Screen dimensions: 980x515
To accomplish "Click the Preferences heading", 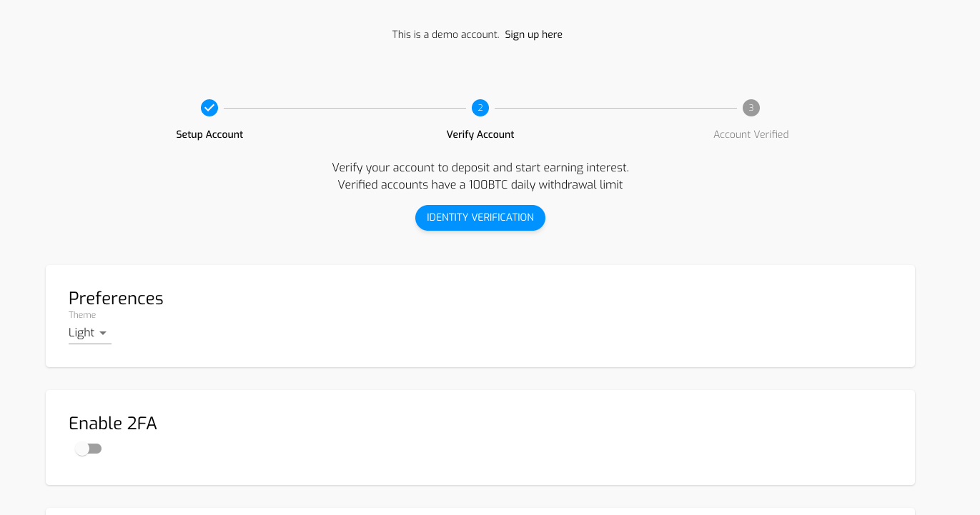I will pos(116,299).
